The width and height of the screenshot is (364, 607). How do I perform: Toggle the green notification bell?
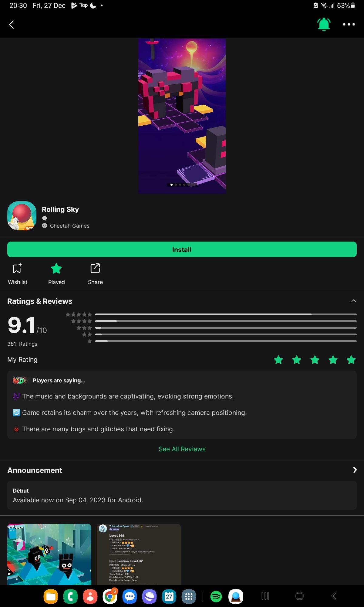(x=324, y=24)
